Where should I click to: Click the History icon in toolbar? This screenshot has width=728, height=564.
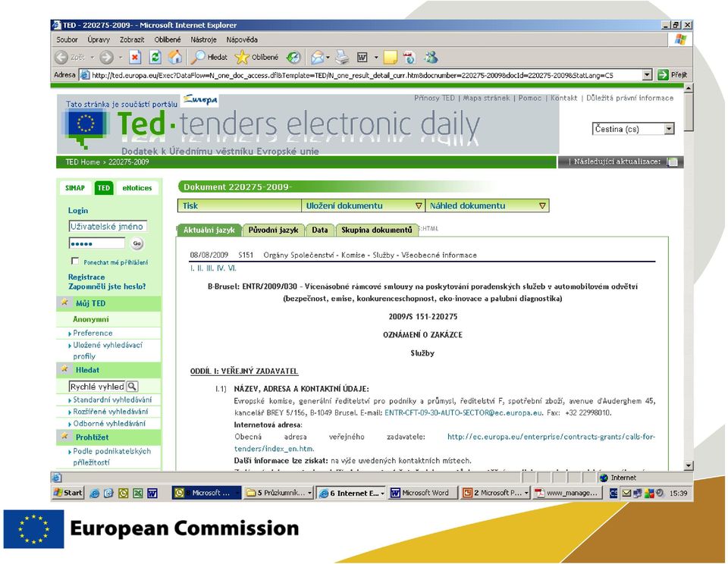coord(293,58)
